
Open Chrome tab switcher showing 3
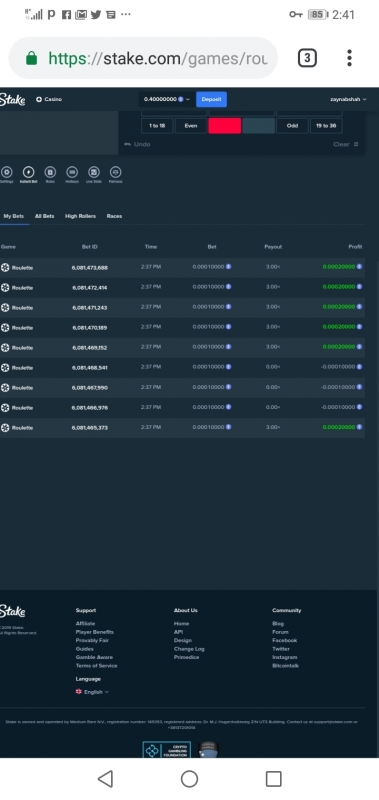coord(307,58)
